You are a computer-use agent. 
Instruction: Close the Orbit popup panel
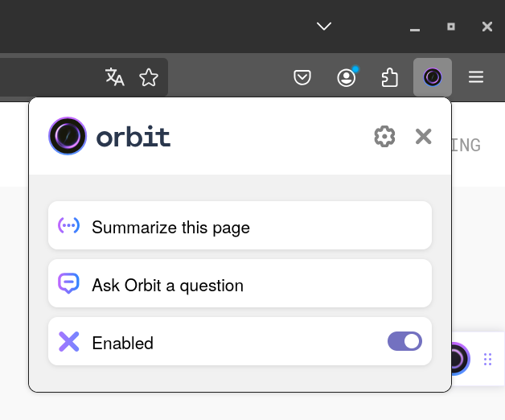point(423,136)
